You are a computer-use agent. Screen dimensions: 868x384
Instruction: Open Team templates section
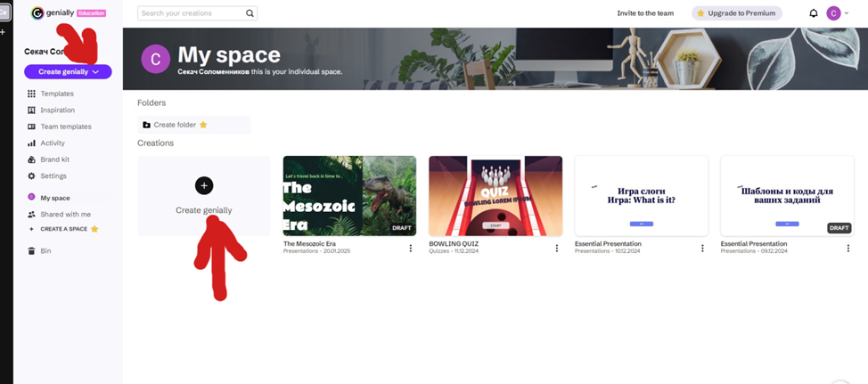click(68, 127)
